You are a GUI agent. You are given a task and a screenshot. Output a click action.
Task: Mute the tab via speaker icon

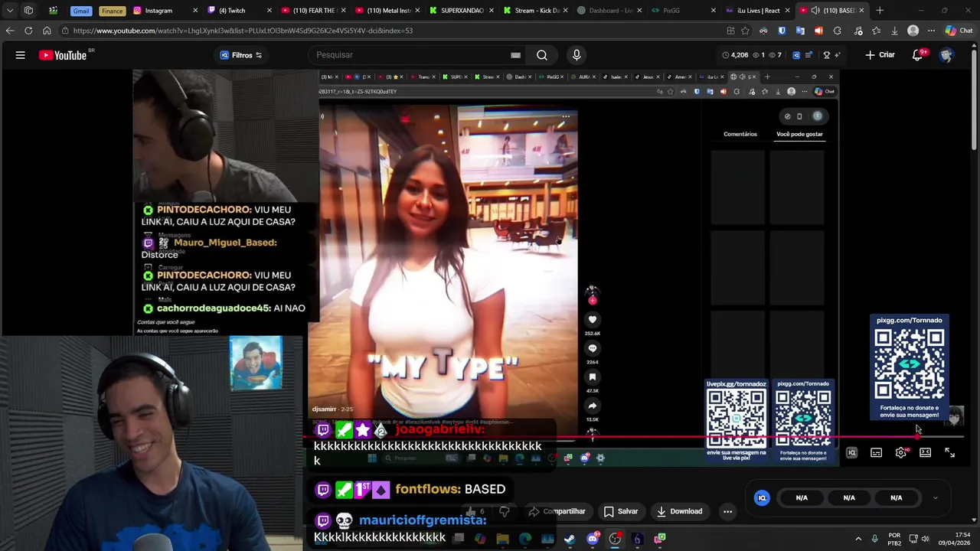coord(815,11)
